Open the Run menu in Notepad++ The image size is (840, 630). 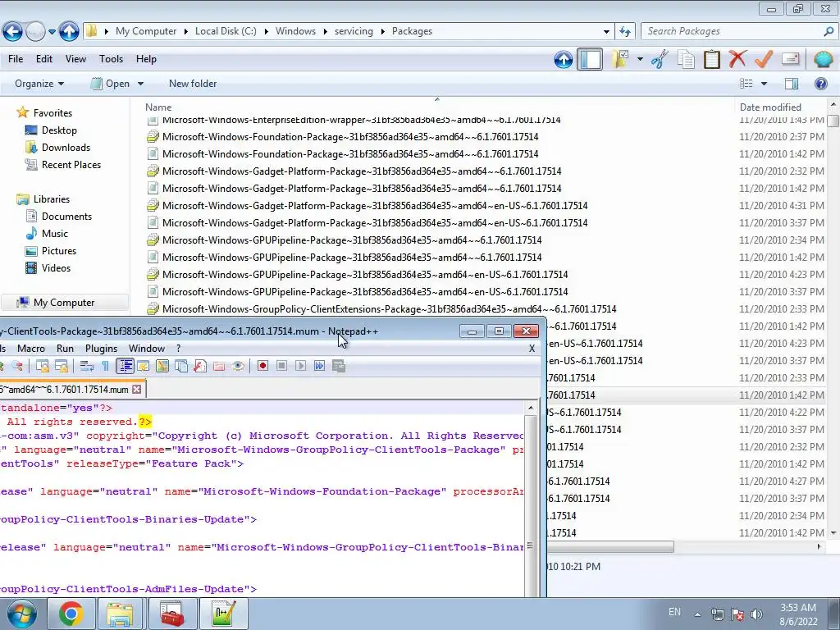coord(65,348)
